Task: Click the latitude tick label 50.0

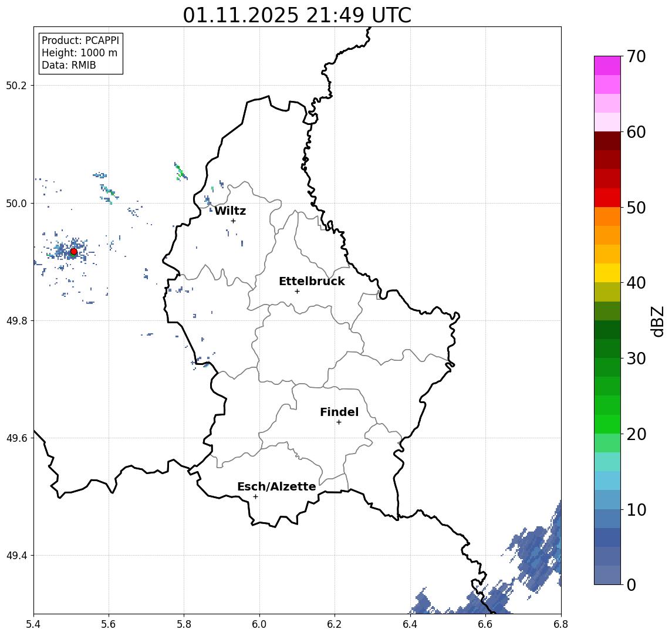Action: [x=16, y=203]
